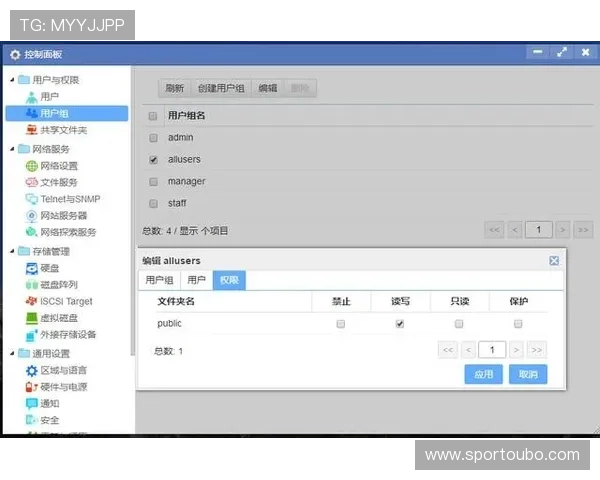The height and width of the screenshot is (480, 600).
Task: Uncheck 读写 for public folder
Action: [x=400, y=324]
